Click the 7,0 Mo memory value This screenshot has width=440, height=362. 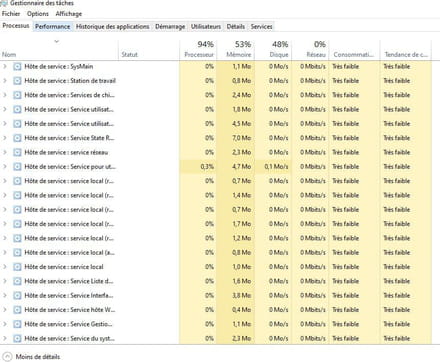coord(241,138)
